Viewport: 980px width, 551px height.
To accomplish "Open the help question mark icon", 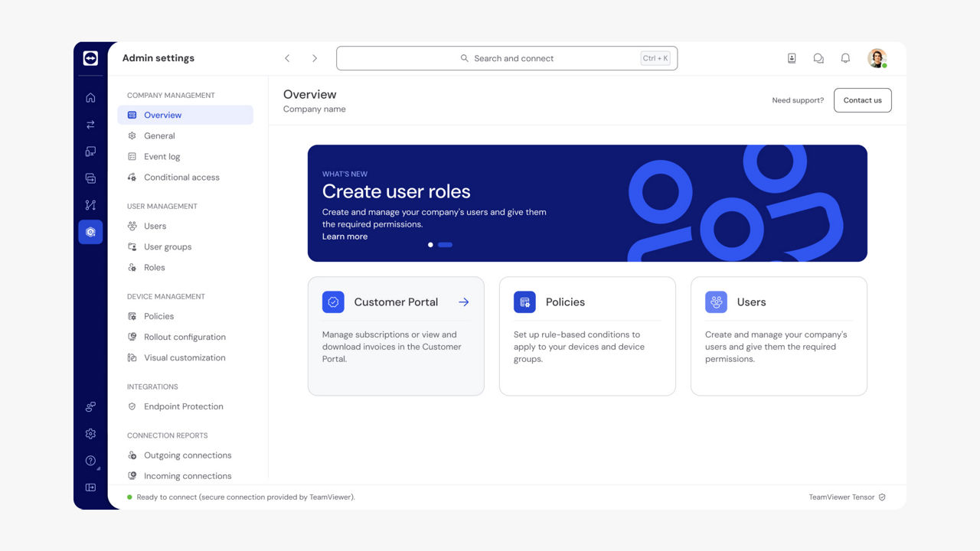I will point(90,461).
